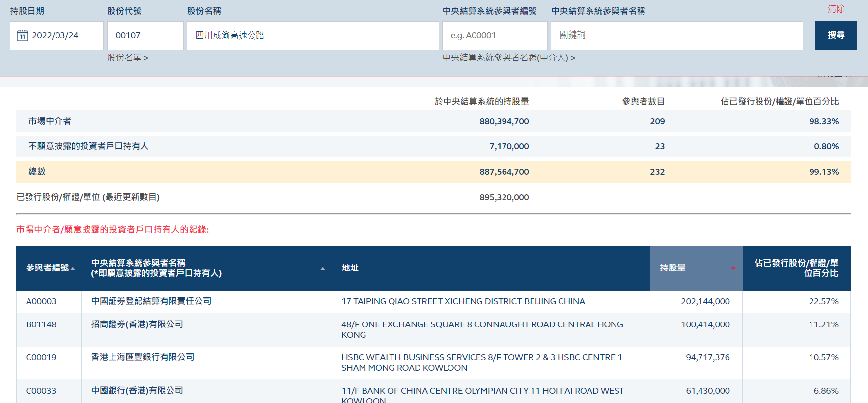Select summary percentage 98.33%
The width and height of the screenshot is (868, 403).
click(x=824, y=121)
